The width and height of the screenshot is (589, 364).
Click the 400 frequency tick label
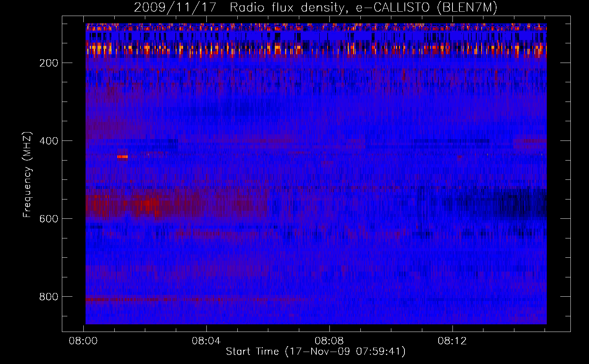[49, 141]
